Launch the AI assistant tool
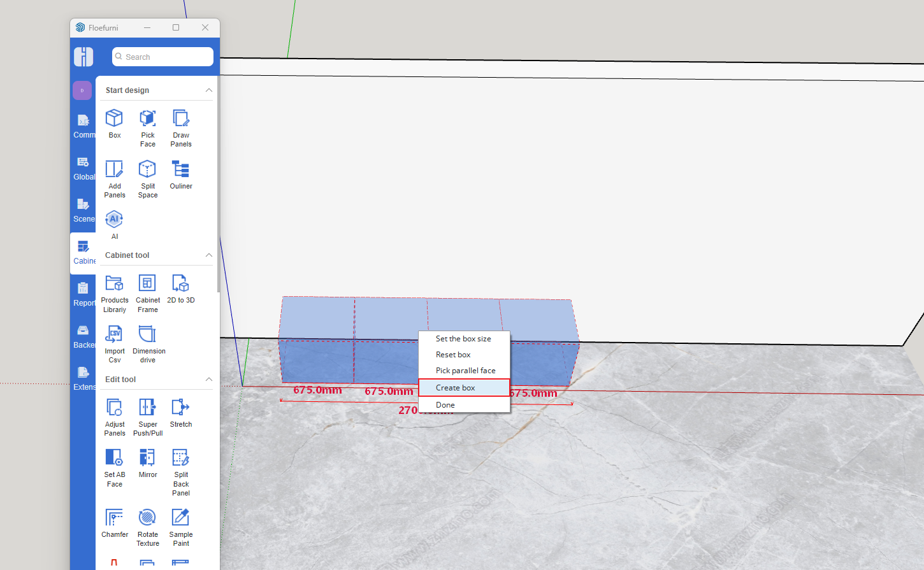Screen dimensions: 924x570 [114, 220]
